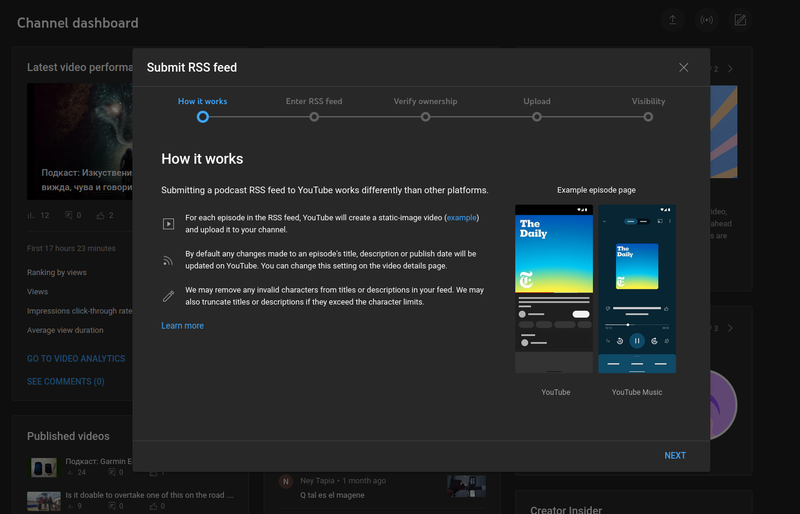Viewport: 800px width, 514px height.
Task: Click the NEXT button
Action: (675, 456)
